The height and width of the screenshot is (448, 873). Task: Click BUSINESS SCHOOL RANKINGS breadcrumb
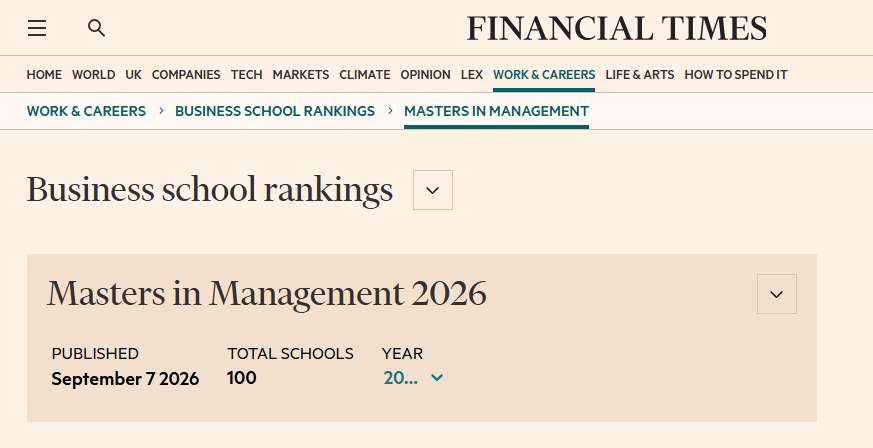(x=275, y=111)
